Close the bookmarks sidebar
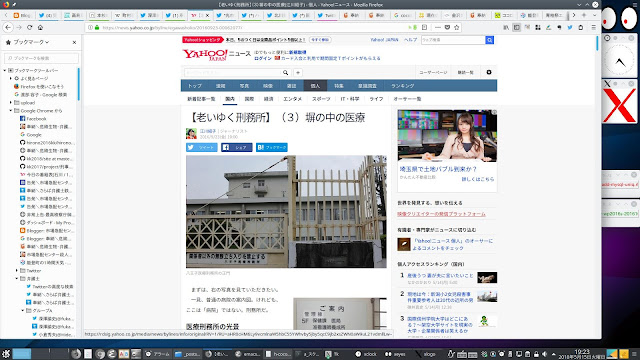Viewport: 640px width, 360px height. point(74,42)
